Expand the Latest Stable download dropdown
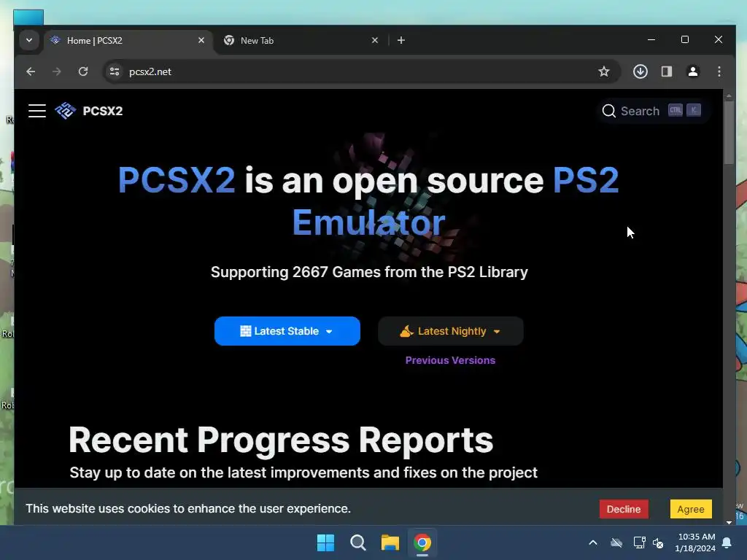The image size is (747, 560). (x=287, y=331)
